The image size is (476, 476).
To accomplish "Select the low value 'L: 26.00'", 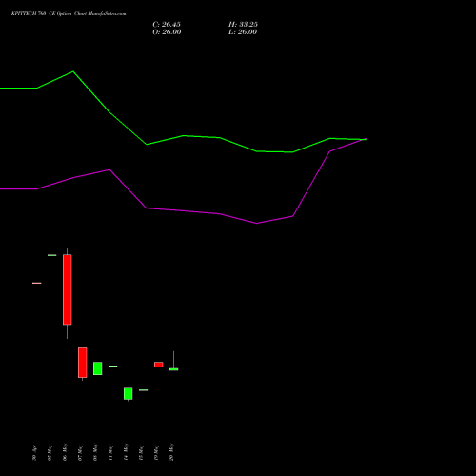I will [243, 32].
